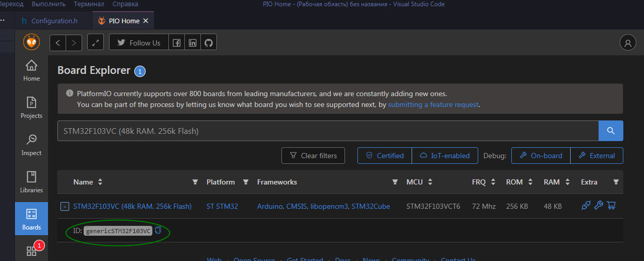644x261 pixels.
Task: Click the shopping cart icon in Extra column
Action: [x=611, y=206]
